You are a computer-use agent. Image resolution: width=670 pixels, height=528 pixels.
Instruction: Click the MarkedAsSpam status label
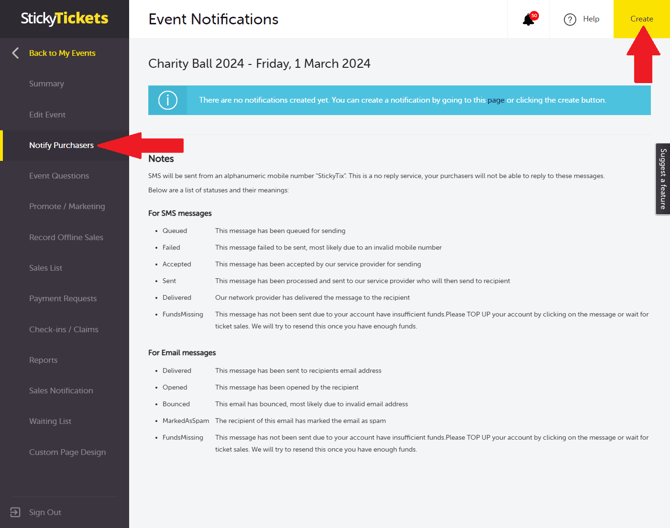(x=186, y=421)
